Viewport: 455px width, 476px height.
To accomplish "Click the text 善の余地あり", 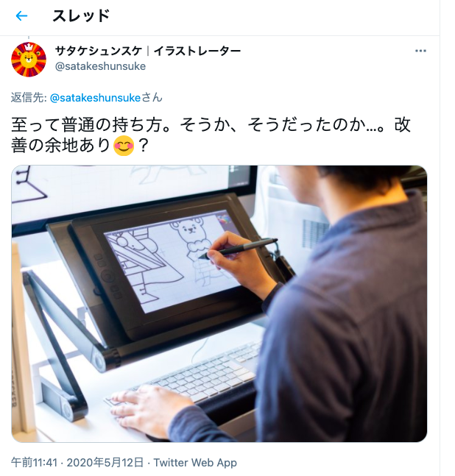I will click(x=61, y=146).
